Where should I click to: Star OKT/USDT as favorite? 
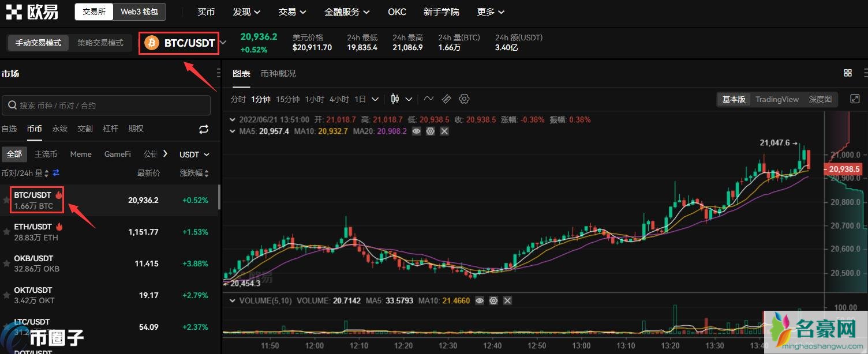[6, 295]
